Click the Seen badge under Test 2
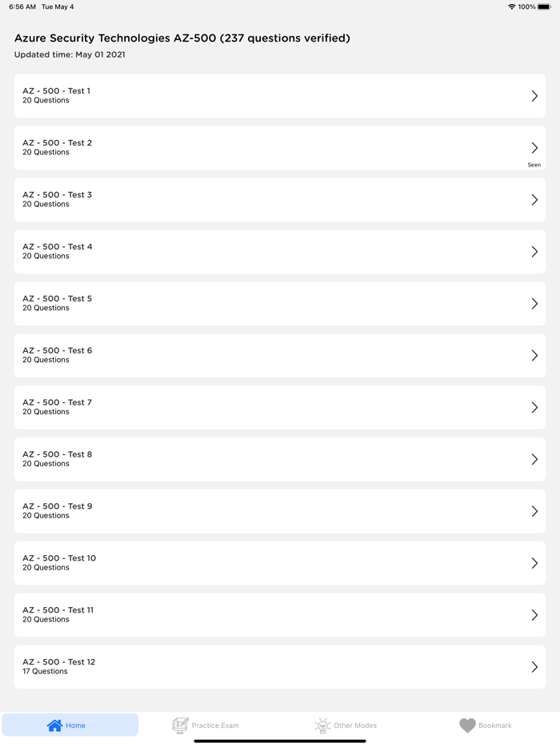This screenshot has height=747, width=560. point(534,164)
